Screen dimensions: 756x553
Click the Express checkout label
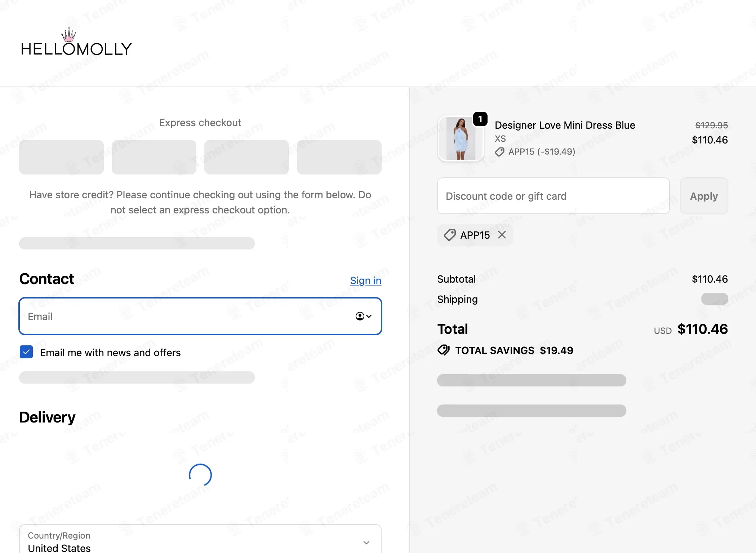click(x=200, y=123)
